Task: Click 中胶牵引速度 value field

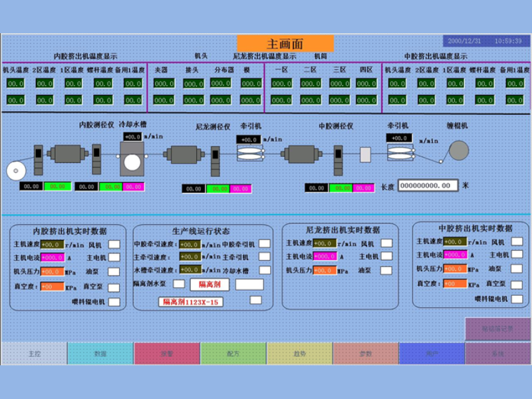Action: click(x=190, y=244)
